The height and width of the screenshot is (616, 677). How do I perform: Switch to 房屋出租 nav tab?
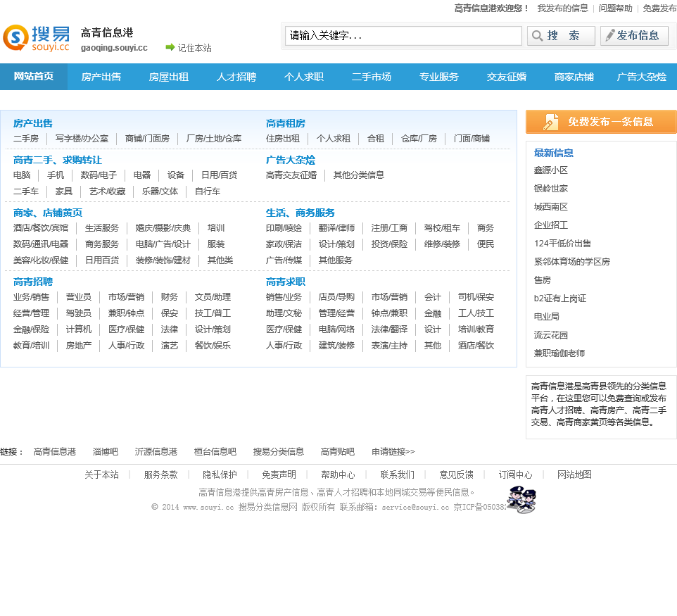point(168,77)
